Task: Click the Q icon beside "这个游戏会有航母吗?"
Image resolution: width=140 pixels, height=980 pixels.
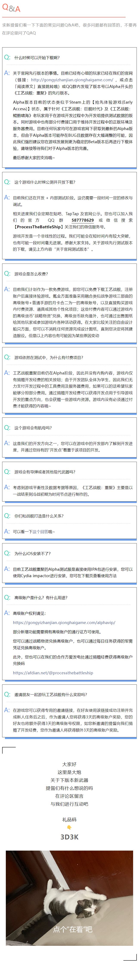Action: [x=7, y=428]
